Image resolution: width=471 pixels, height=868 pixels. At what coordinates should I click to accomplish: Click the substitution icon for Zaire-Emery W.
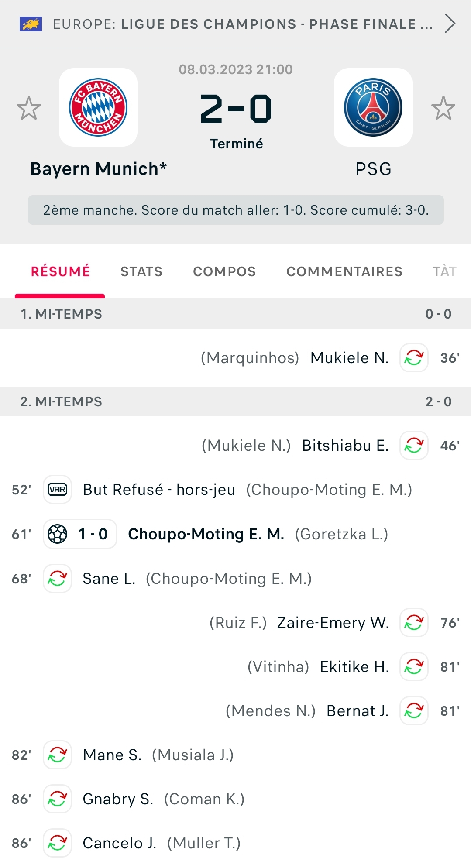click(x=414, y=623)
